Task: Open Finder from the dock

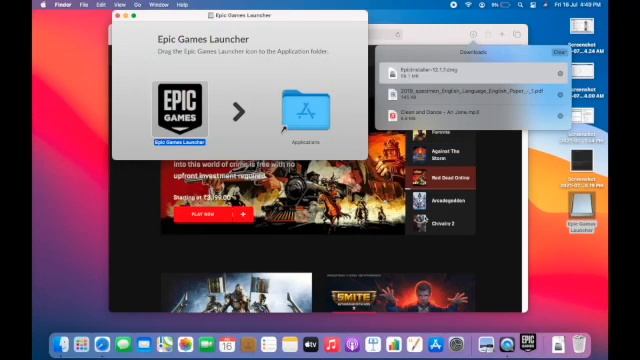Action: (x=61, y=344)
